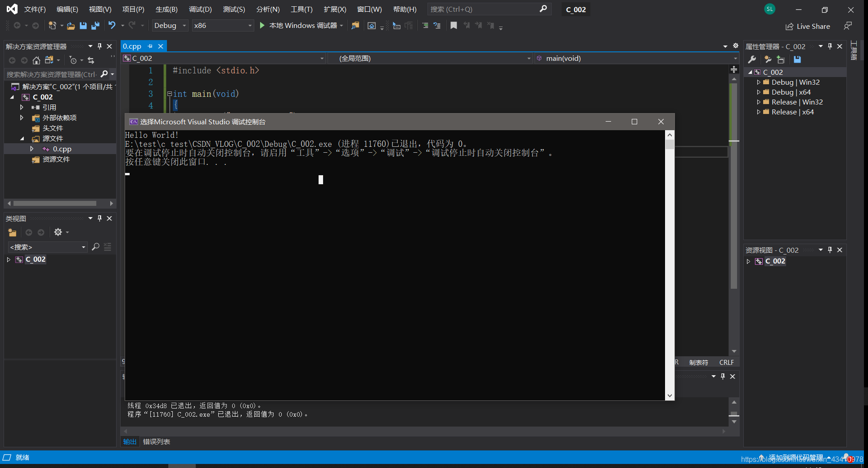Open the 工具(T) menu
The image size is (868, 468).
tap(301, 9)
